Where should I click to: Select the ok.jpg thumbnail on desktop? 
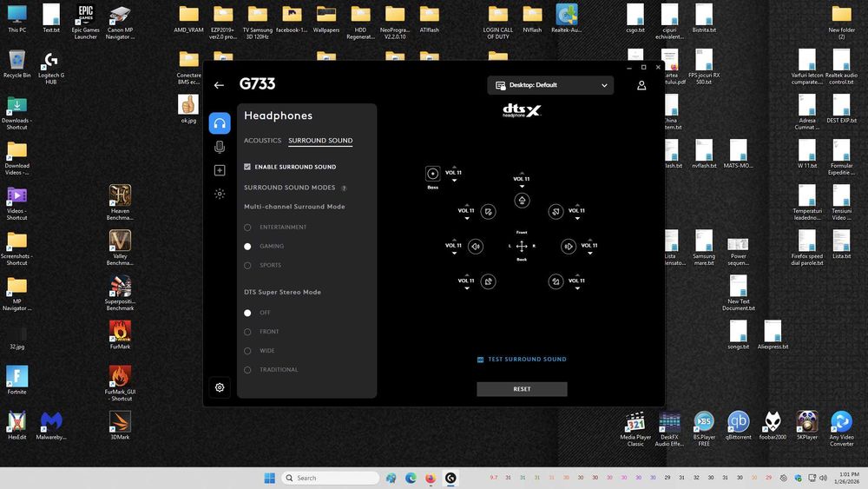(x=188, y=108)
